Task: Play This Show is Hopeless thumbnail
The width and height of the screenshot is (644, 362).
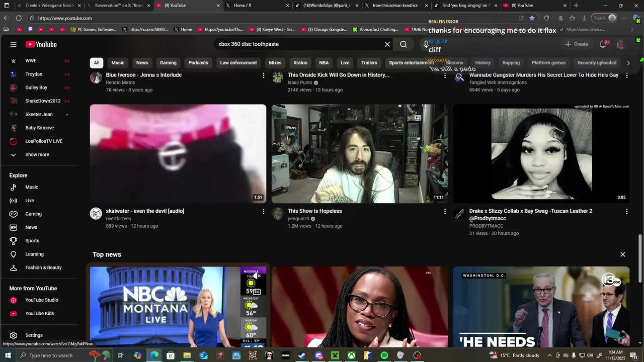Action: [360, 153]
